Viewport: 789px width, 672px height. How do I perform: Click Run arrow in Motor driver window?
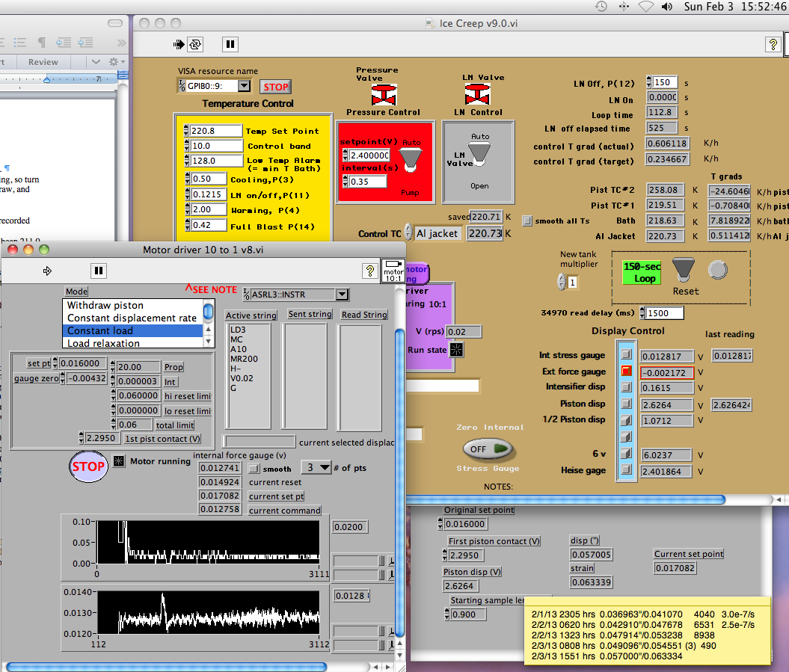[49, 271]
